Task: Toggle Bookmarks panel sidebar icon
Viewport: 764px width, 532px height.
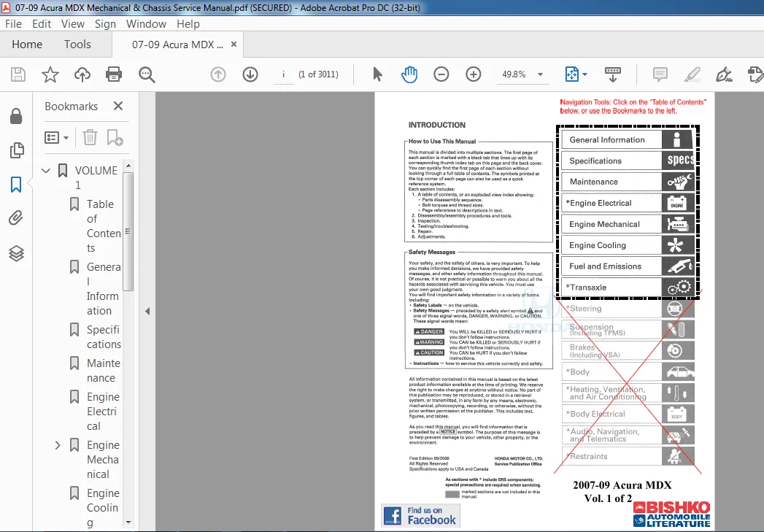Action: [16, 185]
